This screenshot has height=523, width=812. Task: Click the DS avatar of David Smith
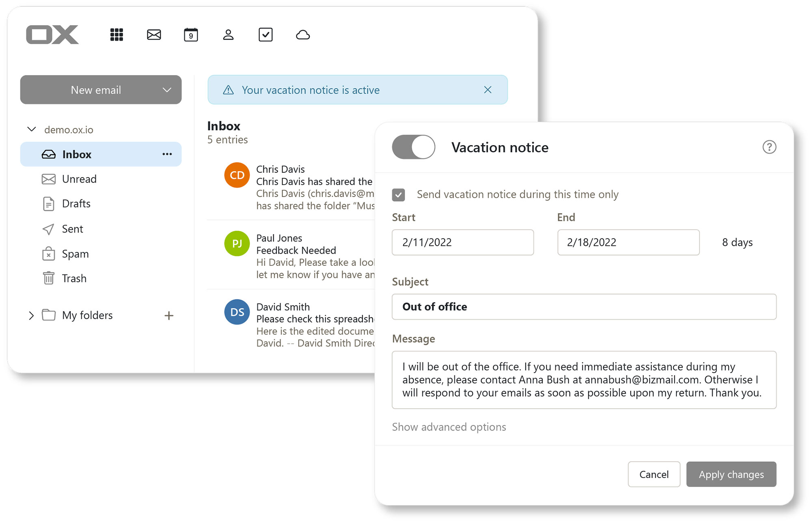tap(237, 312)
